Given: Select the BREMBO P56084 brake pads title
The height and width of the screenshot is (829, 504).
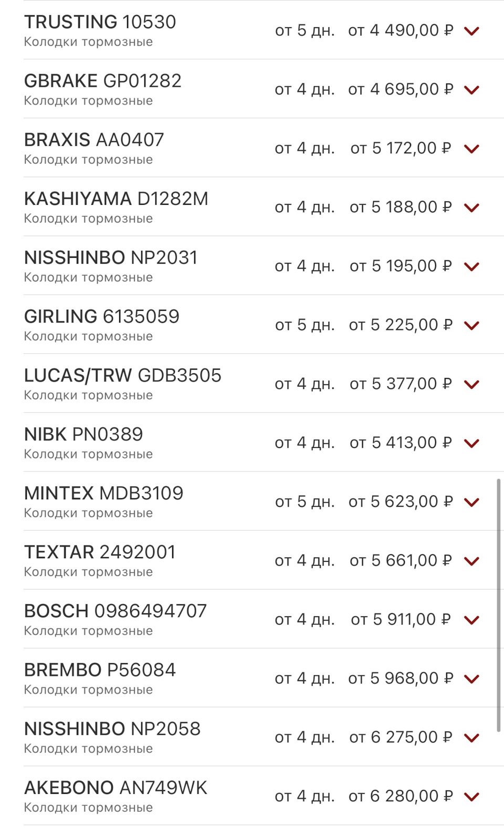Looking at the screenshot, I should (100, 670).
